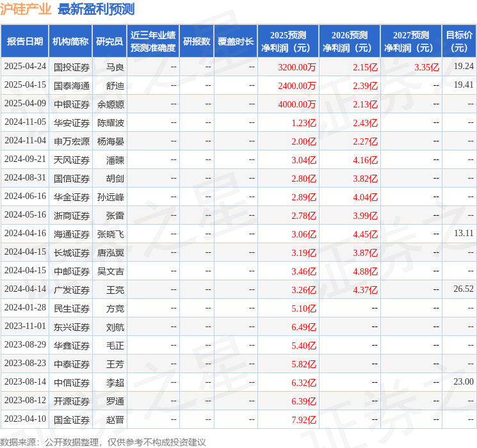Image resolution: width=477 pixels, height=448 pixels.
Task: Select institution 开源证券
Action: (x=72, y=401)
